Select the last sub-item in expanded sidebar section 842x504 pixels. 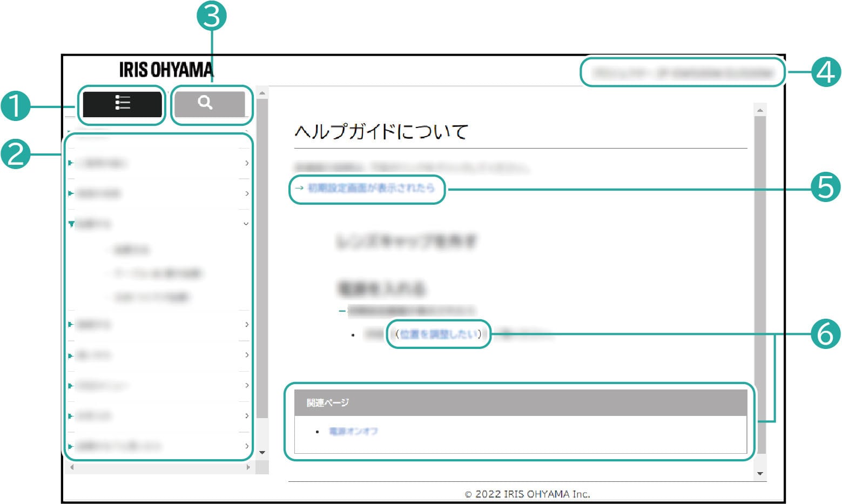point(151,297)
